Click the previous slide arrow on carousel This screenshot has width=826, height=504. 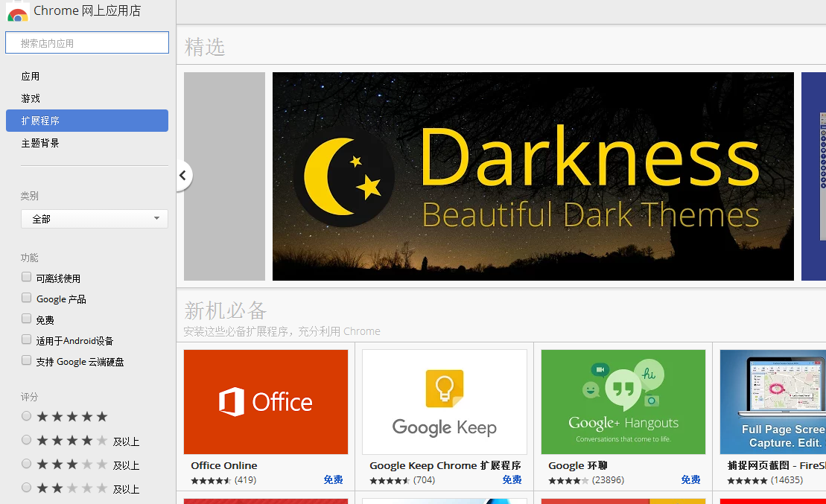pos(182,176)
